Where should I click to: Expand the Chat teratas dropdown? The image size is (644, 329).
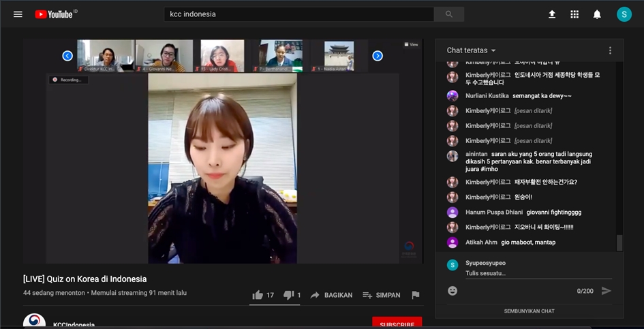point(472,50)
